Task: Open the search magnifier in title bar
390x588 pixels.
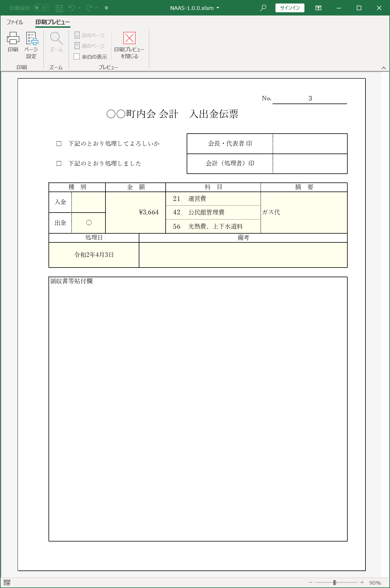Action: (x=263, y=8)
